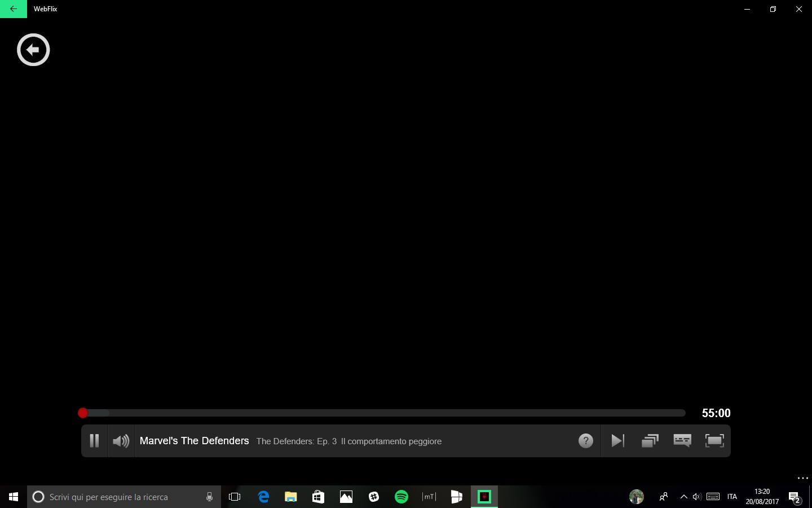Open the system volume tray icon

(697, 497)
